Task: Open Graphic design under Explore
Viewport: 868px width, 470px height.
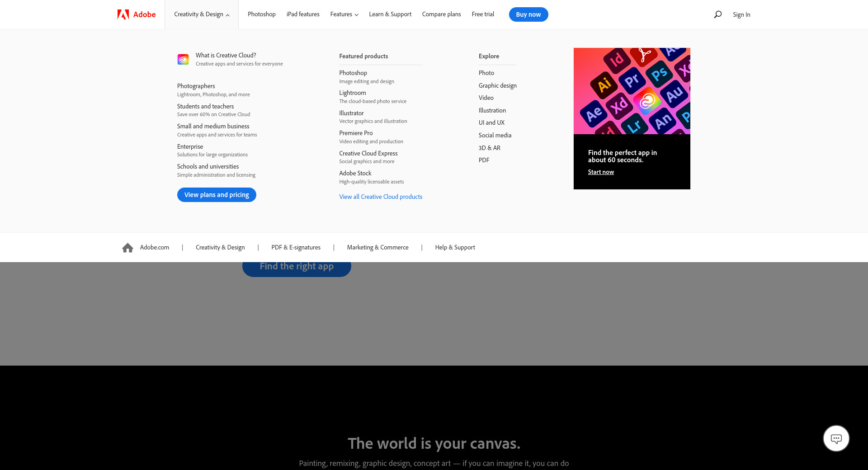Action: pos(497,85)
